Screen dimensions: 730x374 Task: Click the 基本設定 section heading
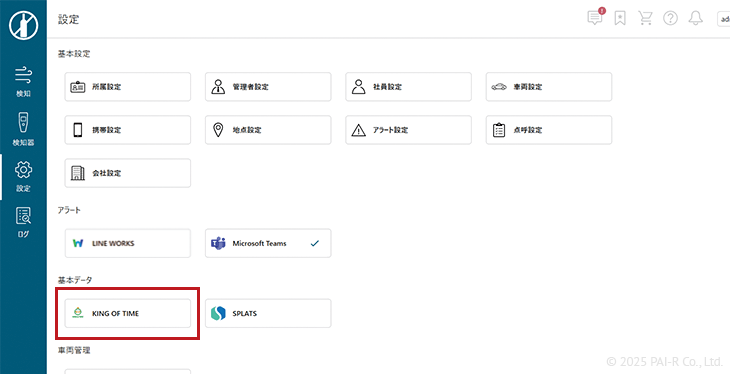[74, 54]
